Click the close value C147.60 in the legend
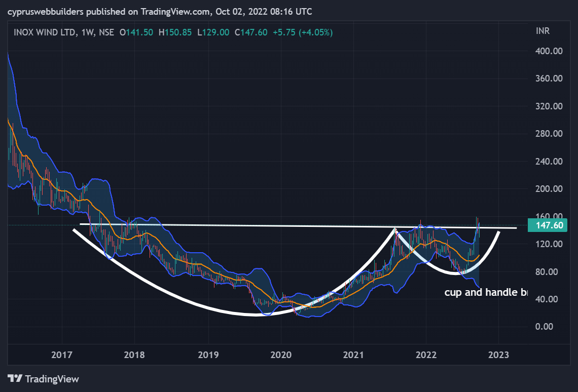Viewport: 578px width, 392px height. [251, 32]
